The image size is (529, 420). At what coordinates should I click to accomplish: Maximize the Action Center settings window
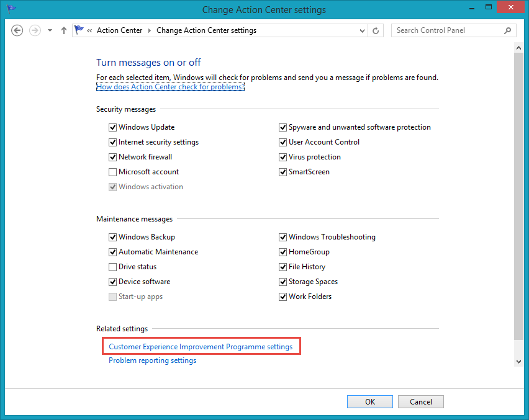point(489,7)
